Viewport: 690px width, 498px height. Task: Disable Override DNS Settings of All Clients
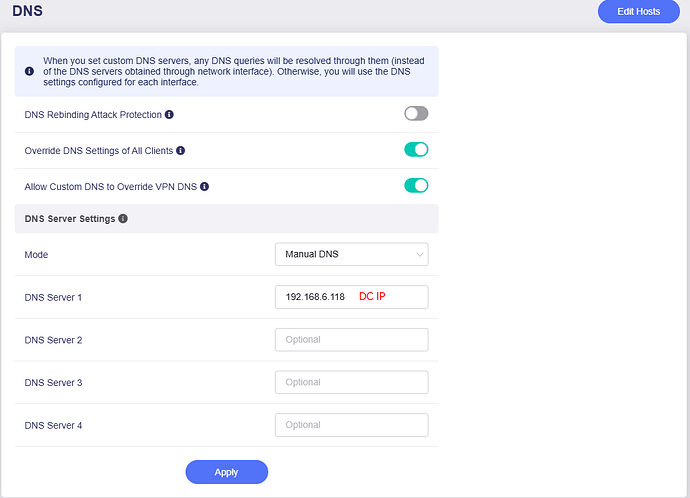coord(416,150)
